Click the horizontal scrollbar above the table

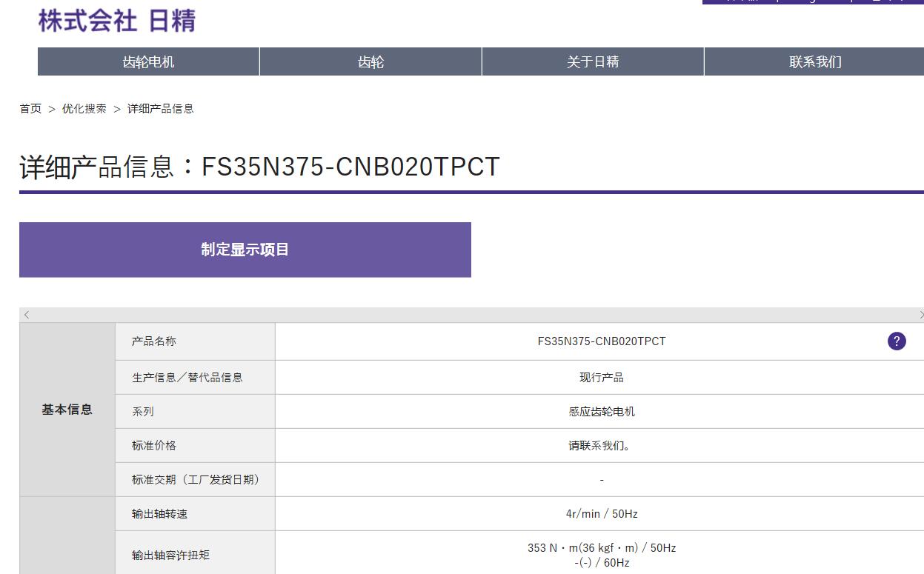point(472,314)
